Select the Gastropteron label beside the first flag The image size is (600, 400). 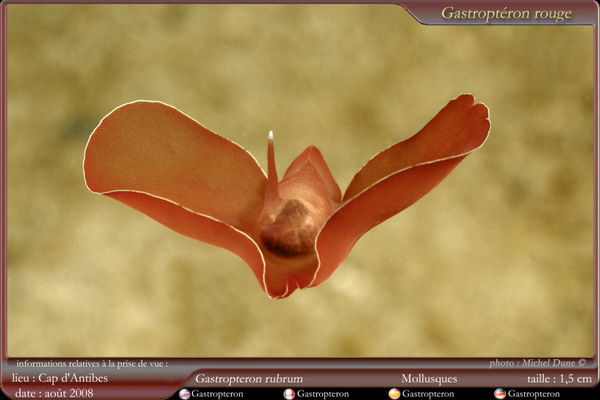click(x=217, y=394)
